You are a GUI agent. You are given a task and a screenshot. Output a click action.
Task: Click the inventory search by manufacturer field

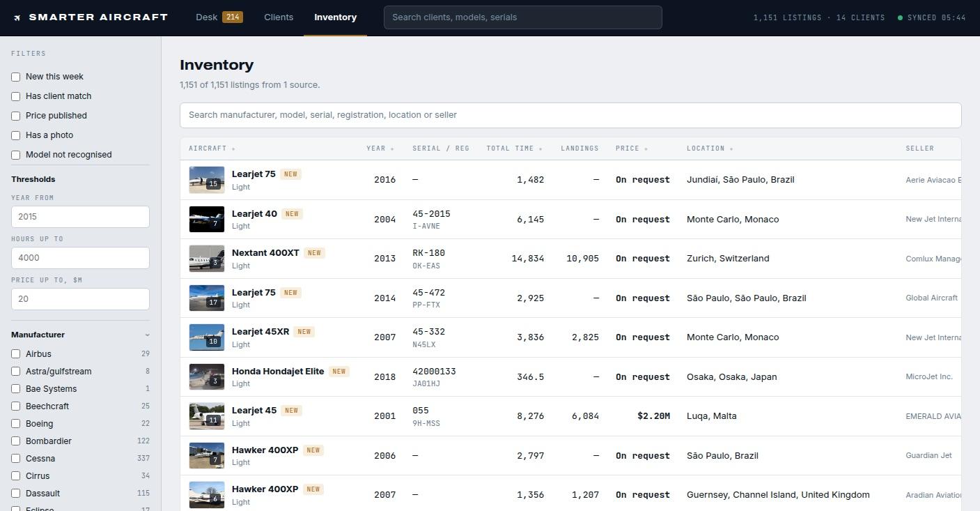tap(570, 115)
